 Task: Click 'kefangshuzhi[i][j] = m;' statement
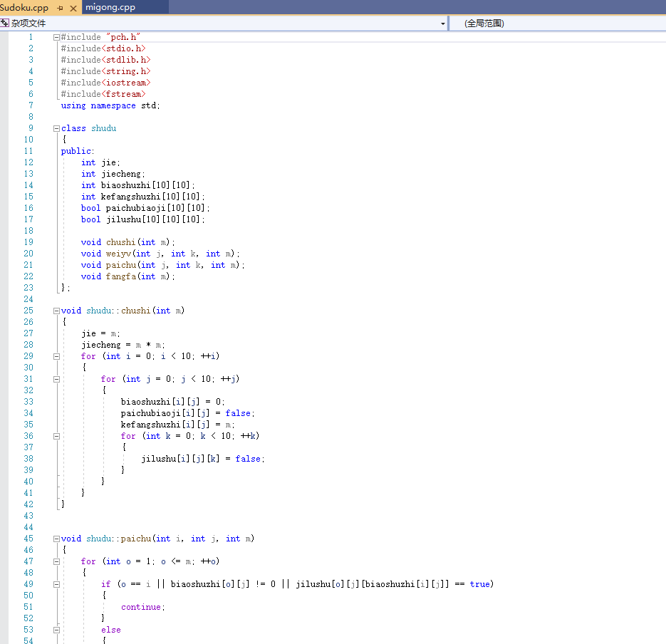pyautogui.click(x=177, y=425)
